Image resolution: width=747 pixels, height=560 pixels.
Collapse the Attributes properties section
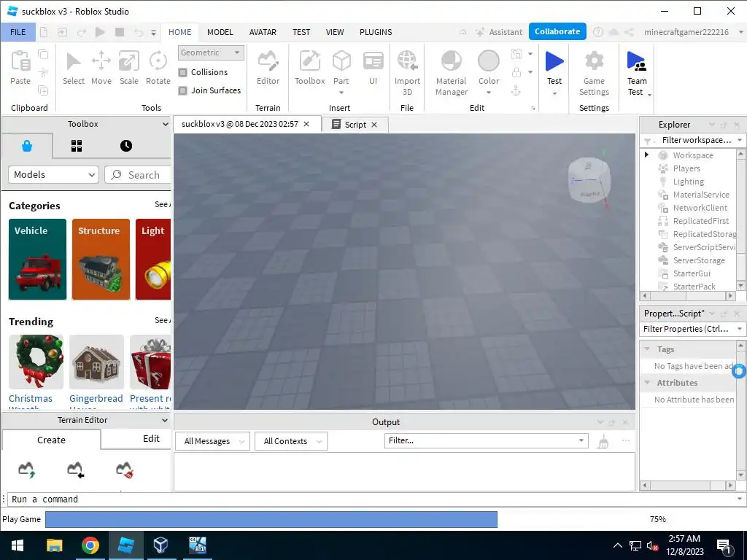647,382
